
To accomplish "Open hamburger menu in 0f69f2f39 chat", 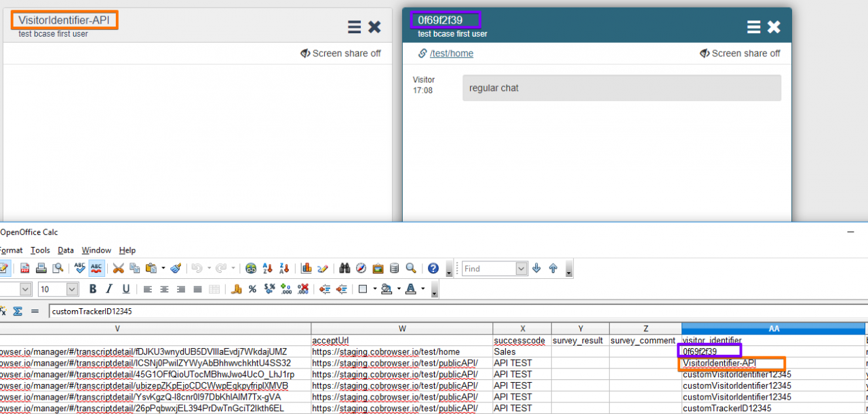I will [x=753, y=27].
